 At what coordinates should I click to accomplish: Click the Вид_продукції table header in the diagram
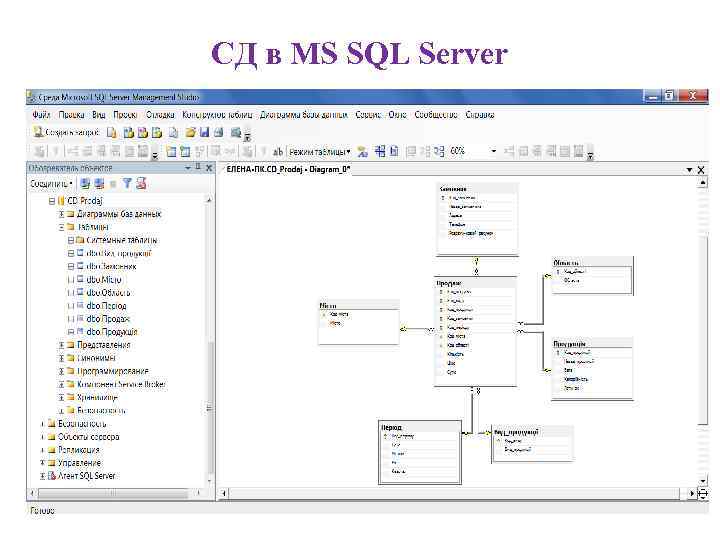pos(533,432)
